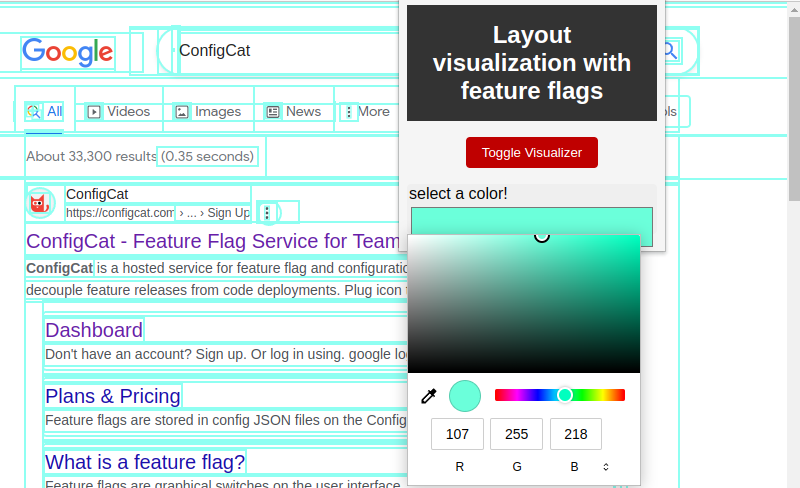800x488 pixels.
Task: Click the G value field showing 255
Action: (516, 434)
